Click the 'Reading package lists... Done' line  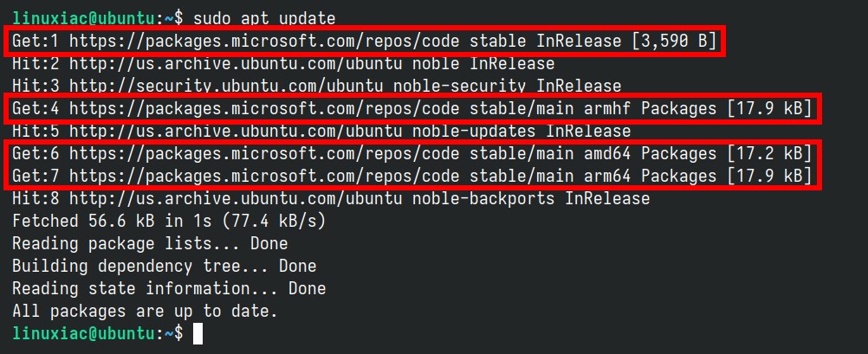point(150,243)
